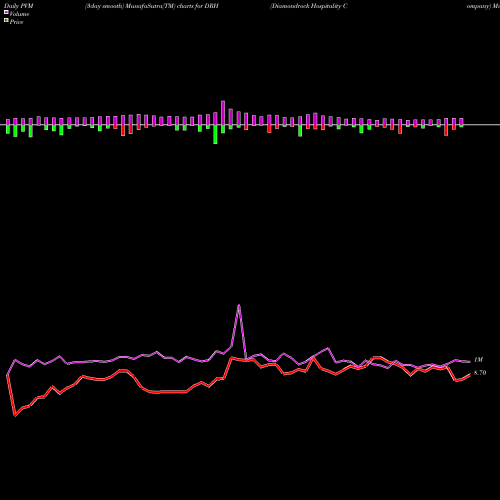Click the lowest dip of the red price line
Viewport: 500px width, 500px height.
pos(15,415)
